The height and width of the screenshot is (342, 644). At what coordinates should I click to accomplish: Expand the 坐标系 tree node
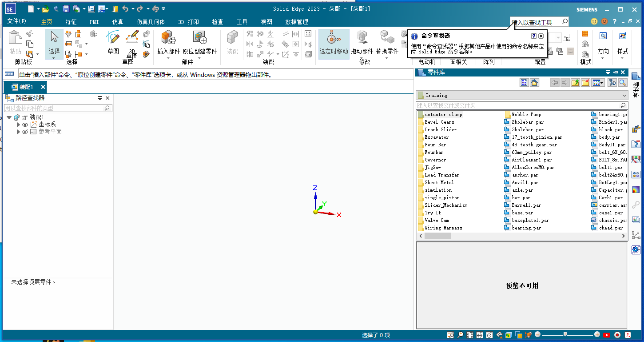coord(19,125)
